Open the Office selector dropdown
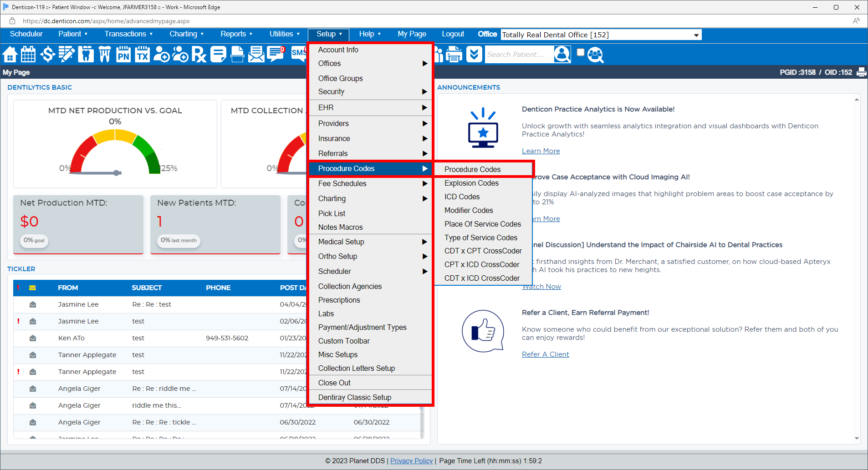This screenshot has width=868, height=470. (601, 35)
